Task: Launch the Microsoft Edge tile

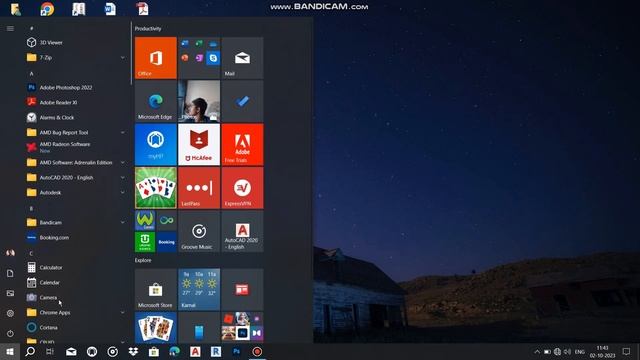Action: click(156, 101)
